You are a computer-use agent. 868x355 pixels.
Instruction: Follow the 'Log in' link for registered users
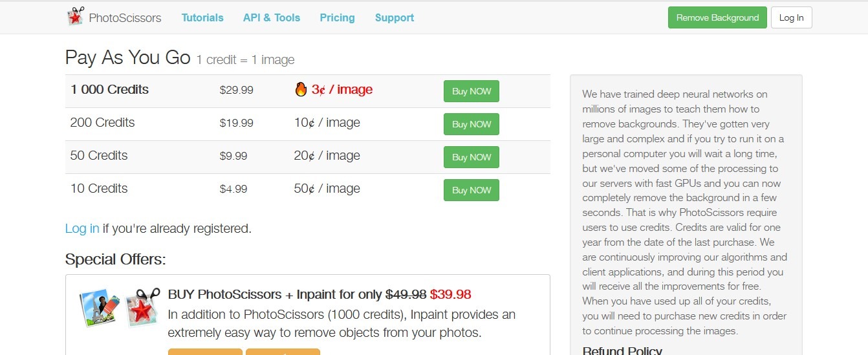tap(82, 228)
